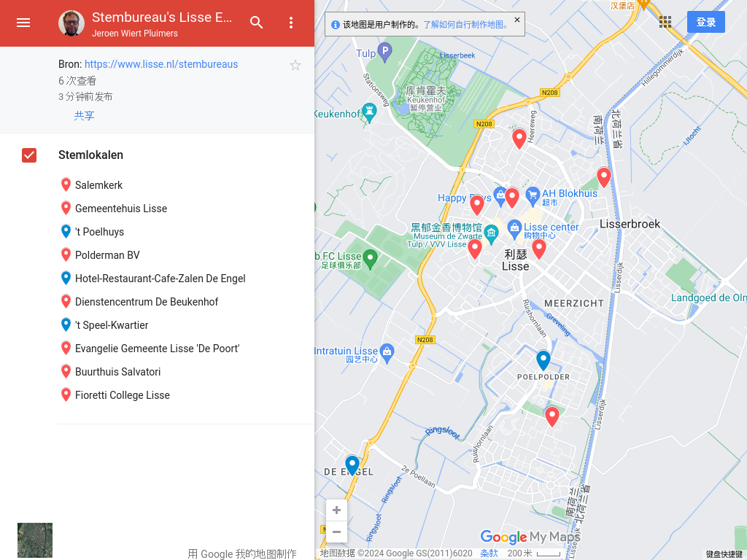
Task: Select the Salemkerk map marker pin
Action: pos(66,184)
